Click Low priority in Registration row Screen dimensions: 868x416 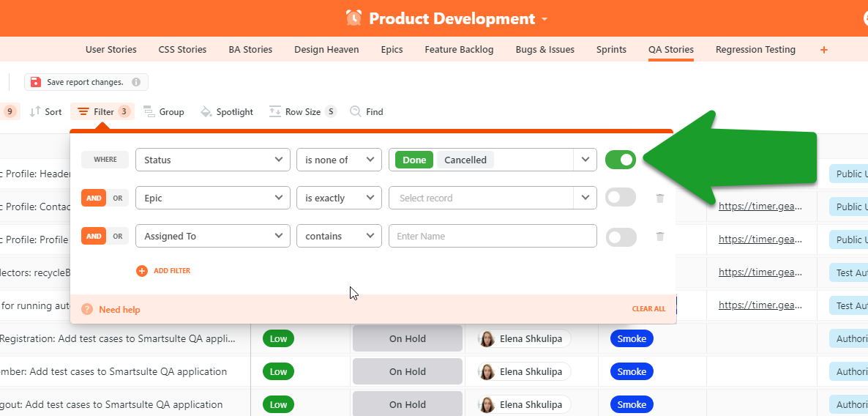click(278, 338)
